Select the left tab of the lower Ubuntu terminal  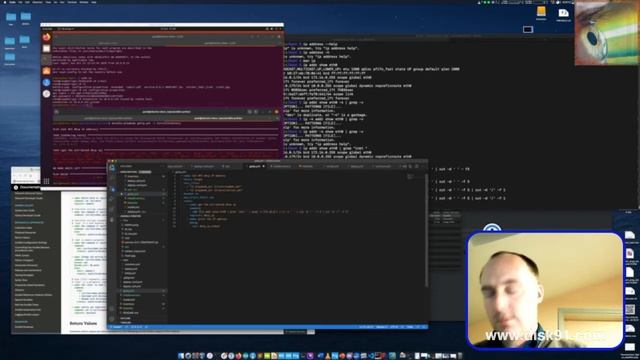coord(108,118)
